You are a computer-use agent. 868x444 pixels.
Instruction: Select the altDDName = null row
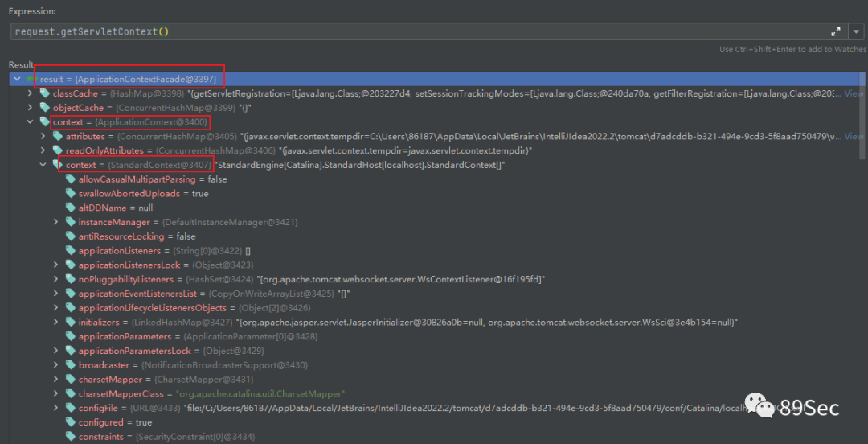click(435, 208)
